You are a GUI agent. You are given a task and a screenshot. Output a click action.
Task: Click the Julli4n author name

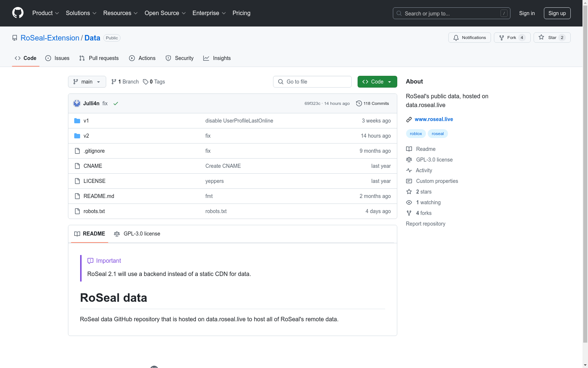(92, 103)
